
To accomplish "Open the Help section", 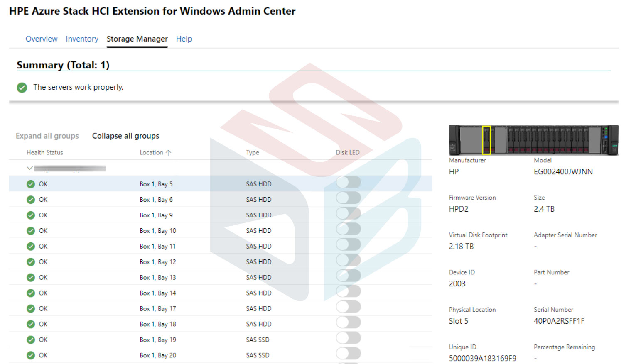I will click(184, 39).
